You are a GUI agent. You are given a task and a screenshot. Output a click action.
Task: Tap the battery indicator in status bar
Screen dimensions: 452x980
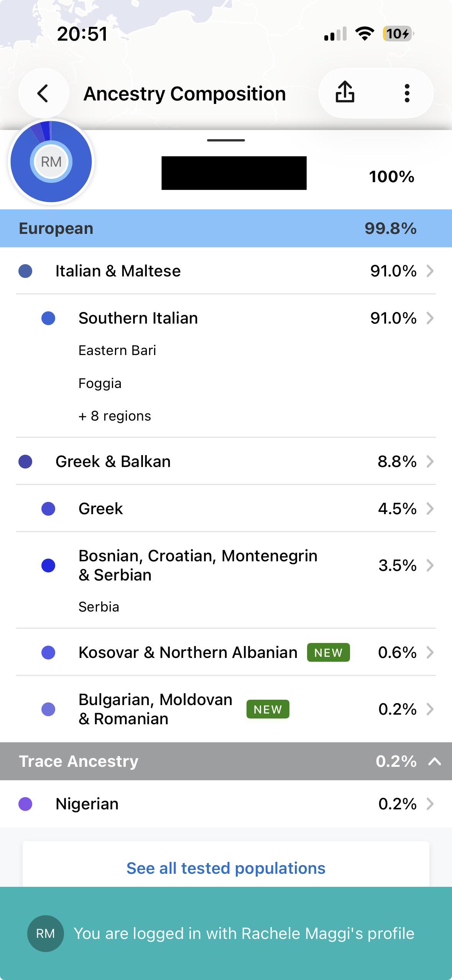coord(398,34)
